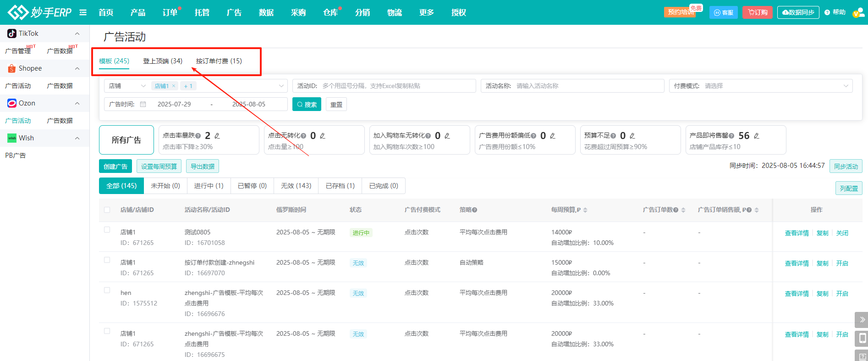Click the sort arrows on 每周预算 column
The height and width of the screenshot is (361, 868).
coord(585,210)
